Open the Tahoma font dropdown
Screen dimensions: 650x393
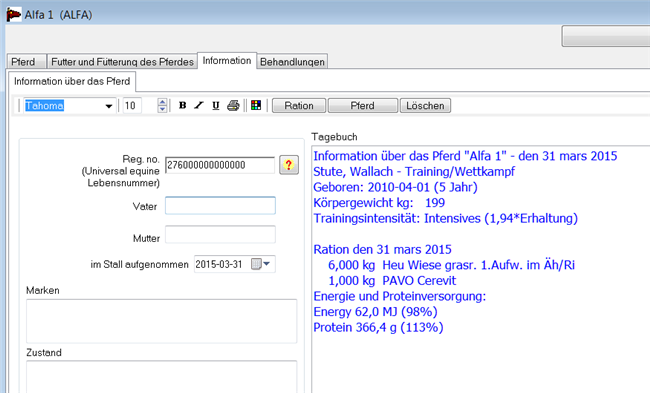(109, 106)
